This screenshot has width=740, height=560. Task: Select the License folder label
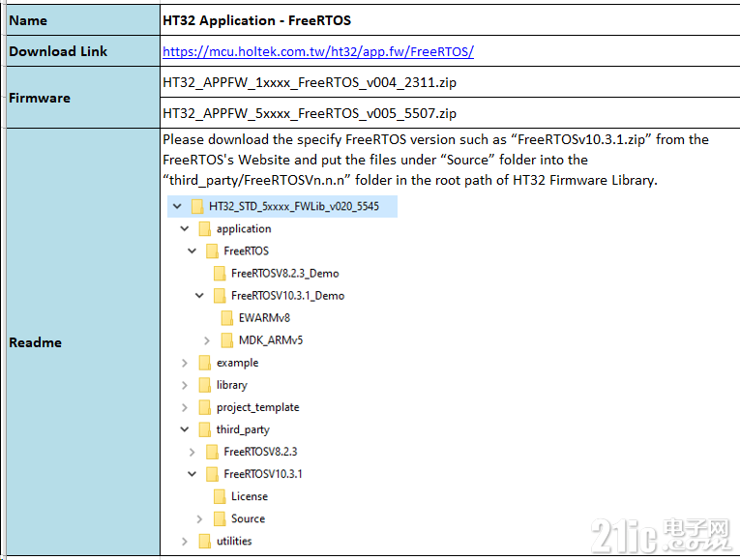point(250,496)
